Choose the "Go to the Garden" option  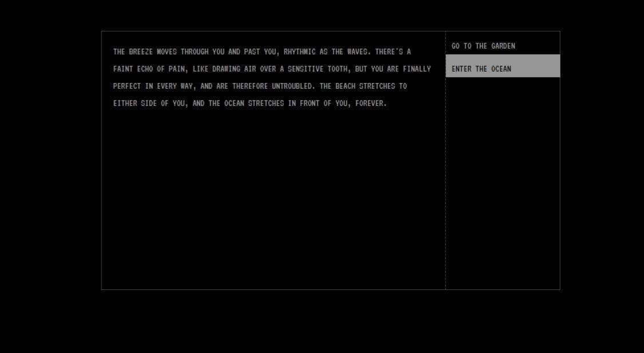[503, 43]
